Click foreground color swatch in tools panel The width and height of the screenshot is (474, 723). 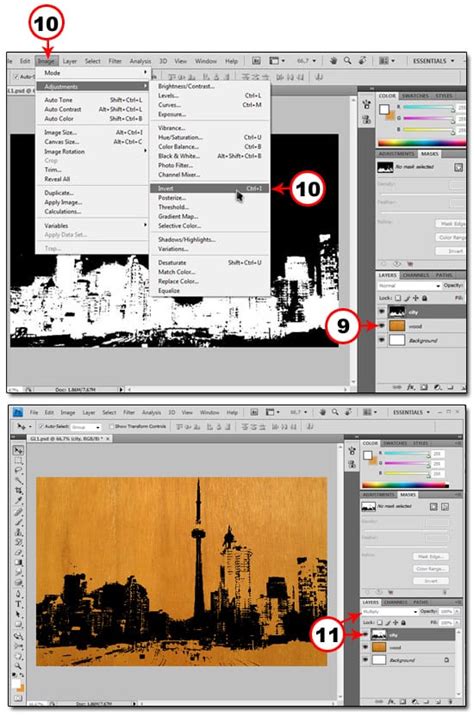click(x=16, y=683)
